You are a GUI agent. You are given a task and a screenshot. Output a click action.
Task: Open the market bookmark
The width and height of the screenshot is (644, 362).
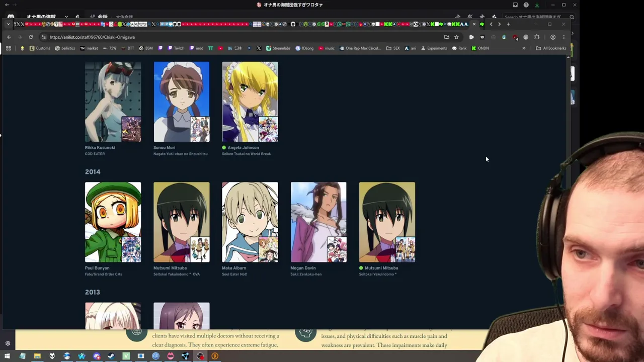pyautogui.click(x=89, y=48)
